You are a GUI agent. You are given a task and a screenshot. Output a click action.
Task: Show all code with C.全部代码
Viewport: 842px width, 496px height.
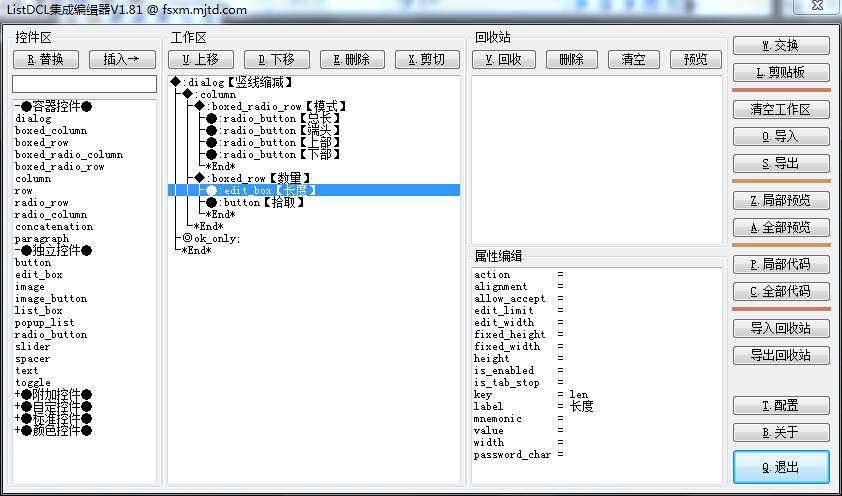click(x=781, y=291)
